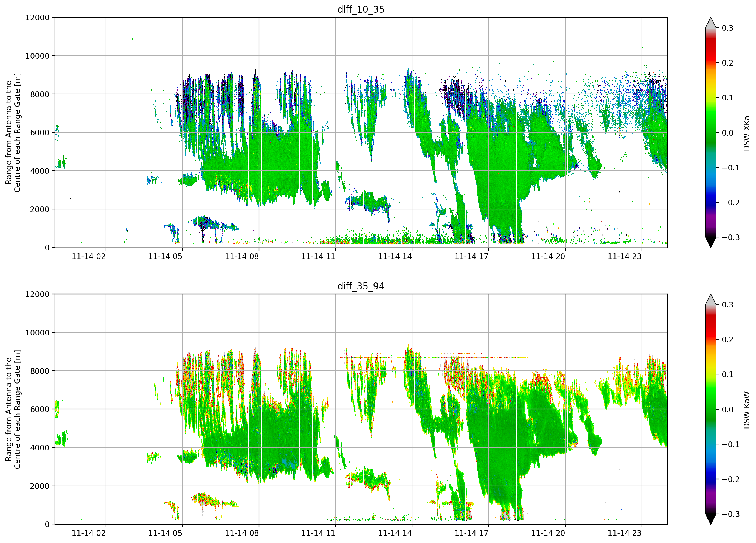Select the 0.3 tick on the DSW-XKa colorbar
The height and width of the screenshot is (543, 756).
[728, 28]
